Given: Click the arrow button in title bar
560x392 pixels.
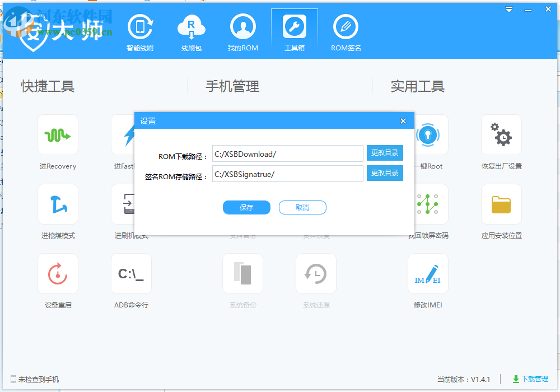Looking at the screenshot, I should 508,9.
